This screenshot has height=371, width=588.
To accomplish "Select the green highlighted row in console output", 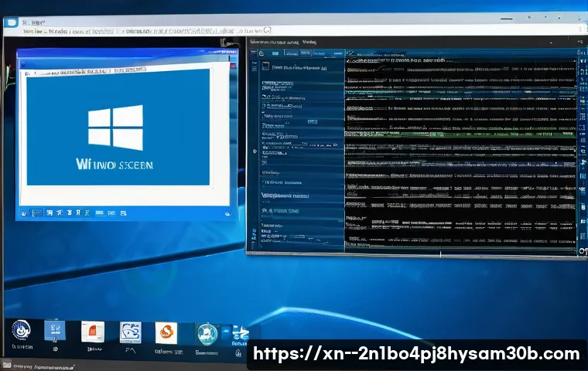I will pyautogui.click(x=461, y=134).
